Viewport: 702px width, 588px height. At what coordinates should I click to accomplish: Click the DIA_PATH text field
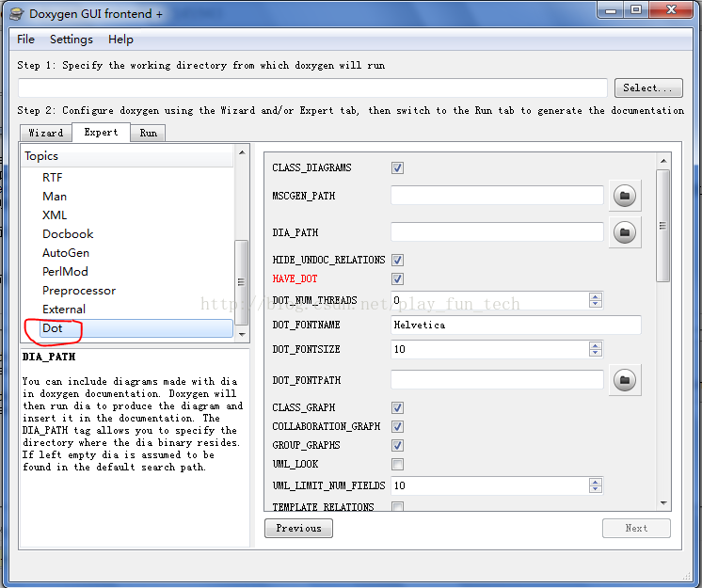(x=497, y=232)
